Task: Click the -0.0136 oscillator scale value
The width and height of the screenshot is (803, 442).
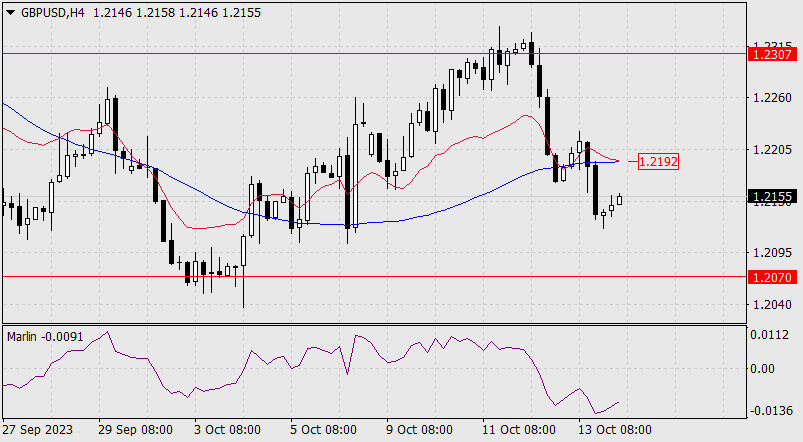Action: pyautogui.click(x=771, y=411)
